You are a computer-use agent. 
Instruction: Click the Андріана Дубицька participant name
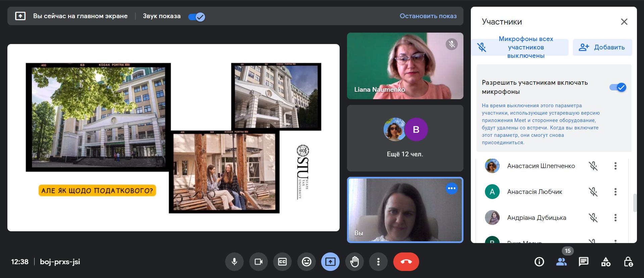point(537,217)
